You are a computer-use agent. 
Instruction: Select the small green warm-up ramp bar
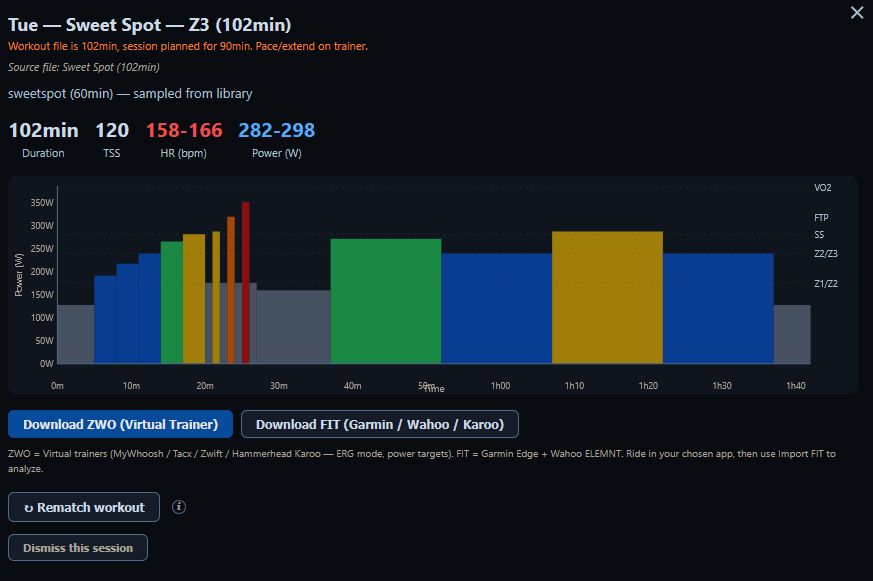(x=171, y=302)
